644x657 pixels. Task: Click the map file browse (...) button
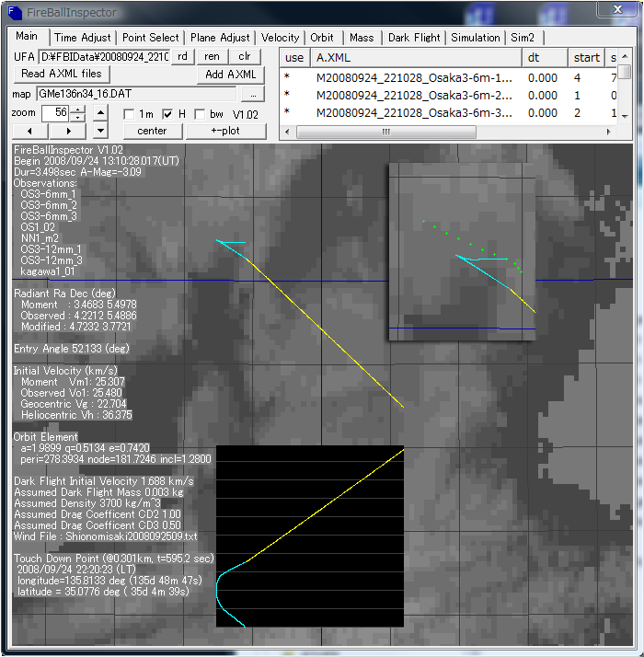pos(251,95)
